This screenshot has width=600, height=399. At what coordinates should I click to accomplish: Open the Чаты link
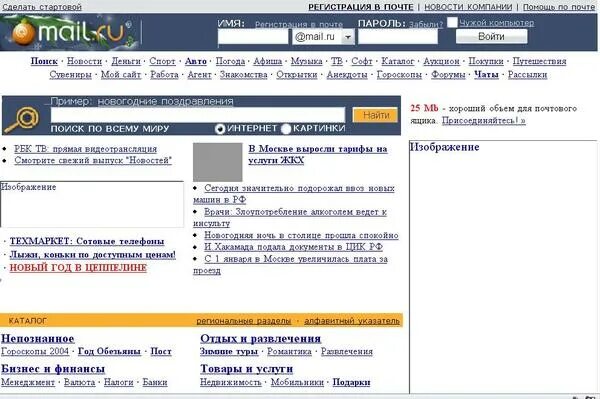[x=486, y=75]
